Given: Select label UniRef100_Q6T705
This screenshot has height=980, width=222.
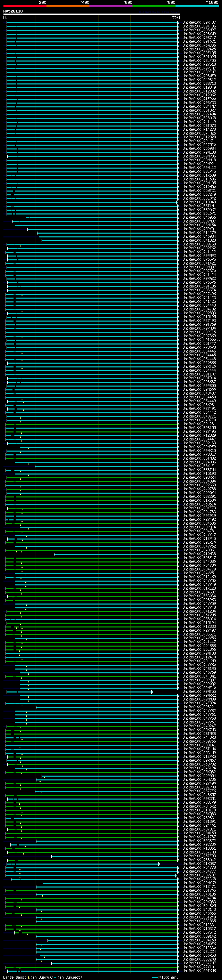Looking at the screenshot, I should click(x=199, y=890).
